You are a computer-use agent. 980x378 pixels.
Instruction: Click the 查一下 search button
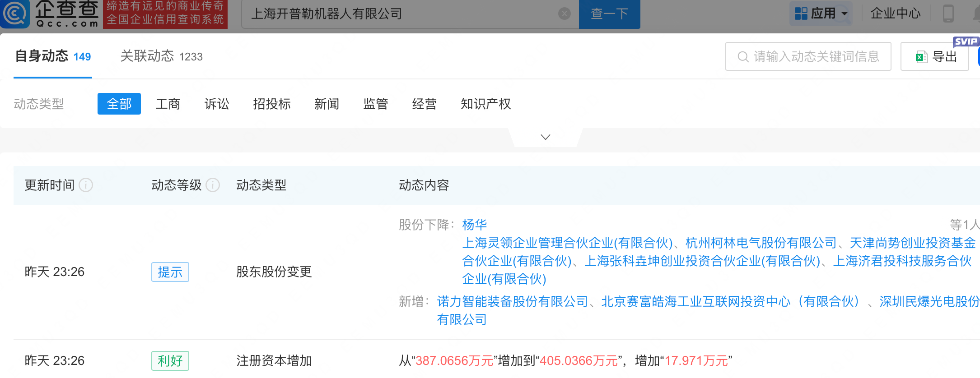coord(609,14)
